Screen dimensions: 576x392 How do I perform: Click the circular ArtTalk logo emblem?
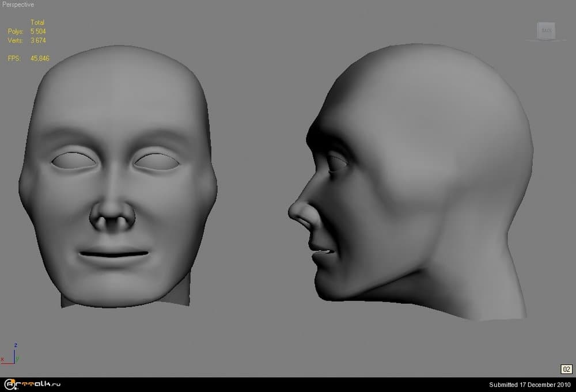pyautogui.click(x=10, y=385)
